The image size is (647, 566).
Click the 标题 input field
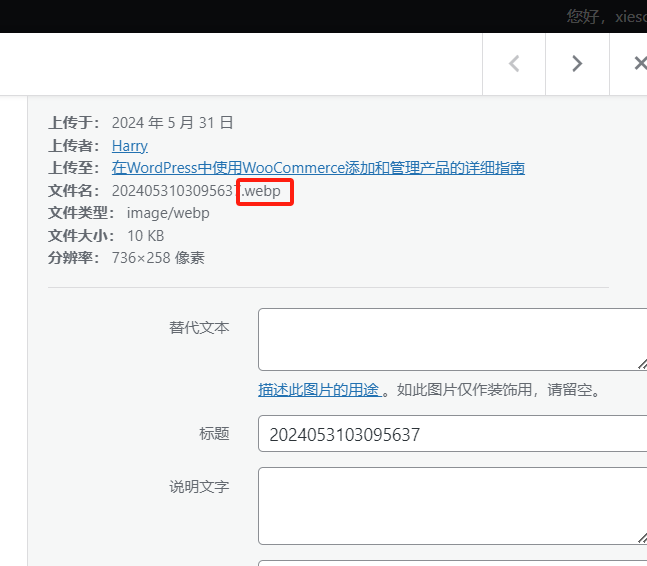tap(452, 434)
